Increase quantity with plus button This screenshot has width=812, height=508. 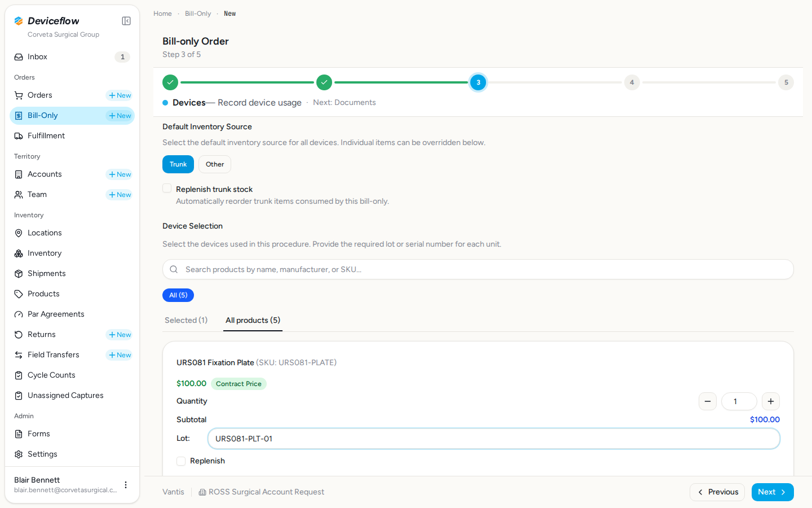coord(771,401)
